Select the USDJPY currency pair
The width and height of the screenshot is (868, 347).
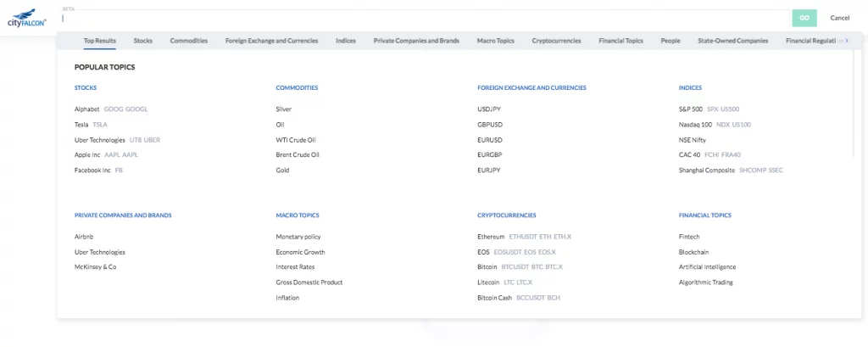489,109
